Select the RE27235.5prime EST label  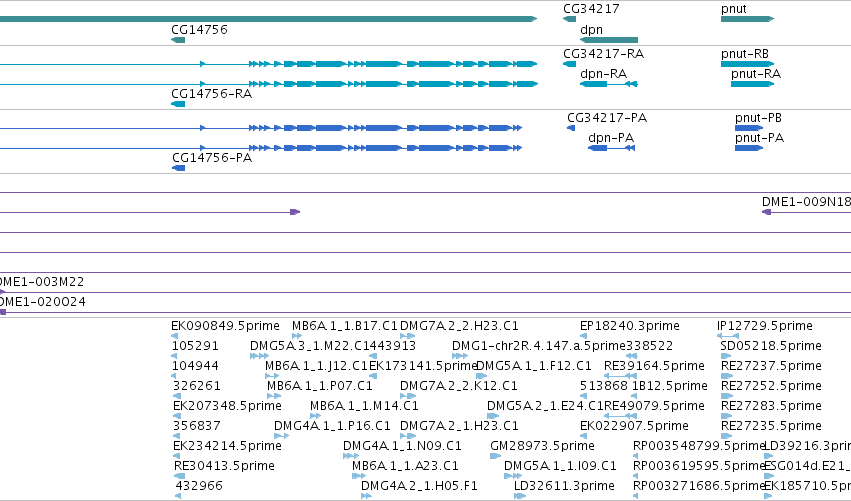[x=771, y=426]
